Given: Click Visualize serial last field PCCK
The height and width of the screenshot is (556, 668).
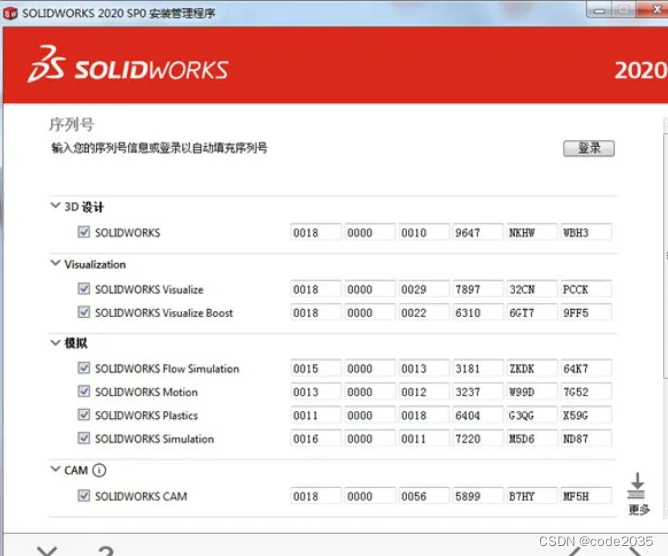Looking at the screenshot, I should (586, 289).
